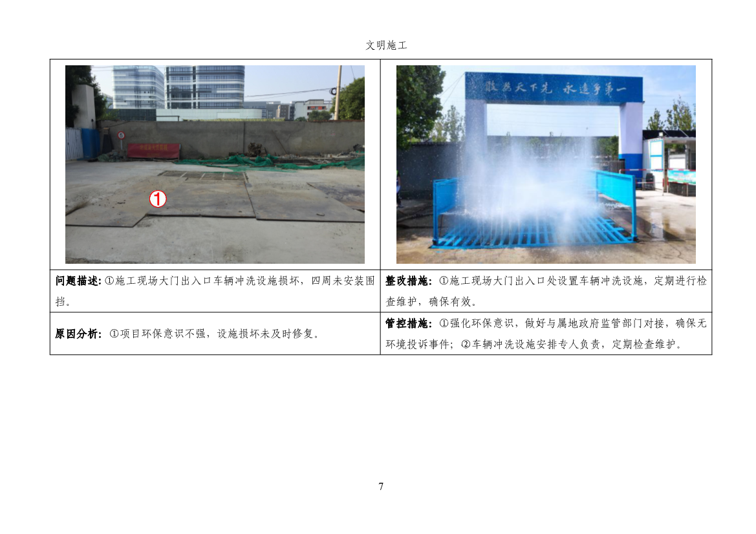Click circled ① in the 问题描述 cell

click(x=109, y=281)
